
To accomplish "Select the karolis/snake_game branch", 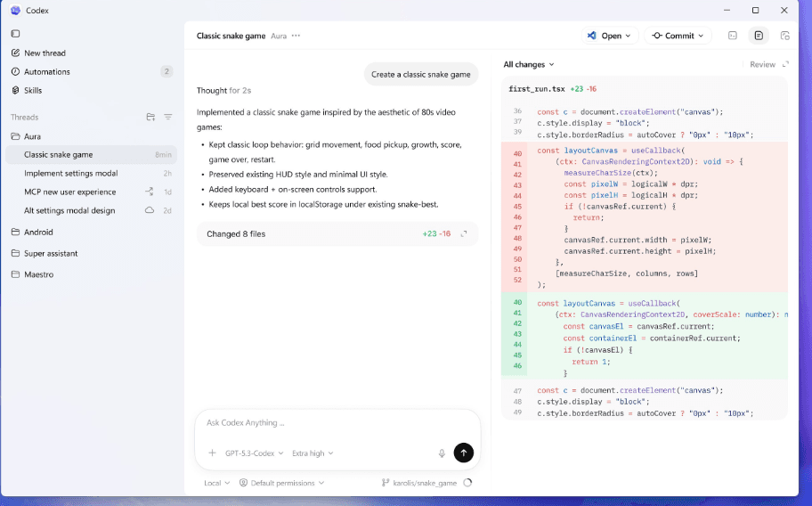I will (x=419, y=483).
